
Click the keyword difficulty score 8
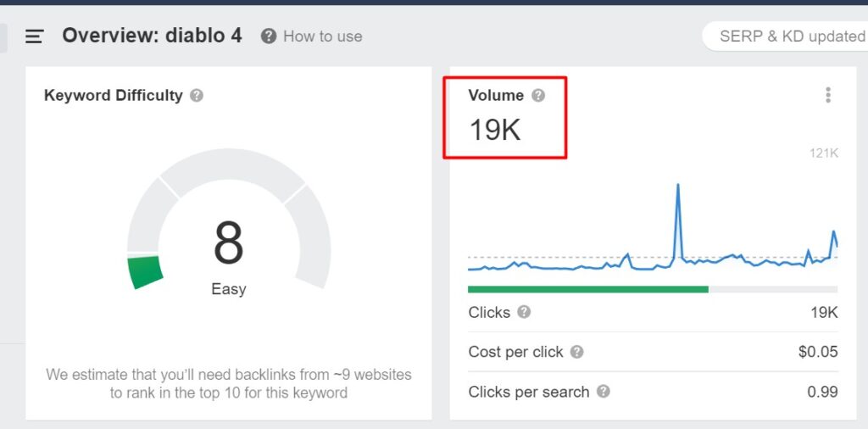tap(228, 243)
